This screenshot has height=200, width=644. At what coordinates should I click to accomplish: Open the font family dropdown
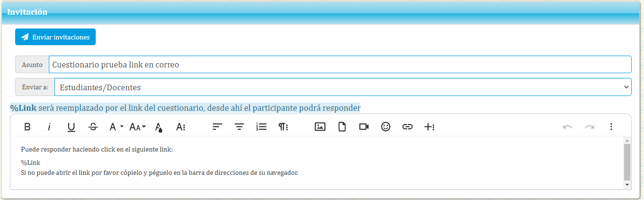tap(116, 127)
